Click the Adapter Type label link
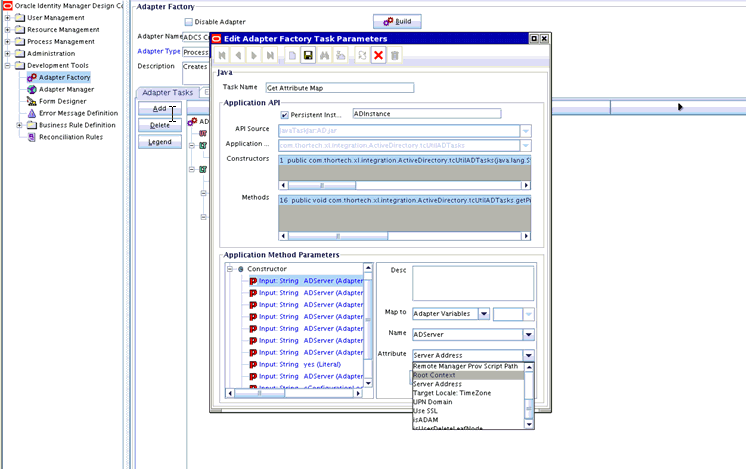 point(159,51)
